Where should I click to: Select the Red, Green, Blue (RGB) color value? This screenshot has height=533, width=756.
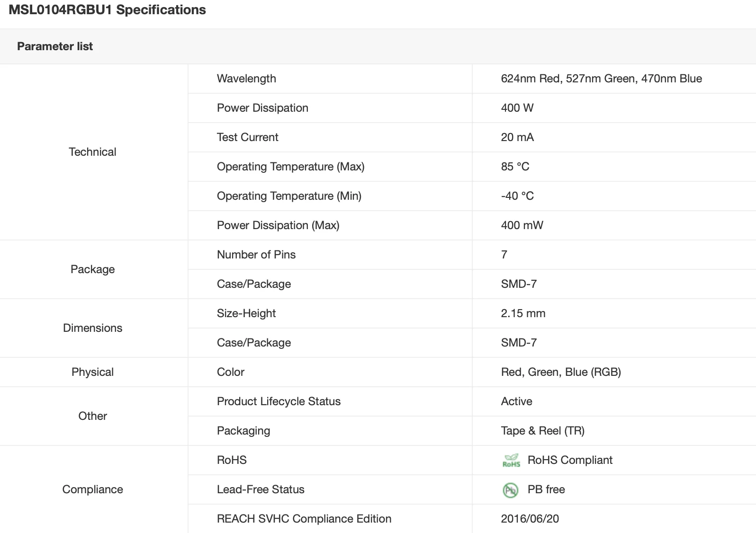(561, 372)
